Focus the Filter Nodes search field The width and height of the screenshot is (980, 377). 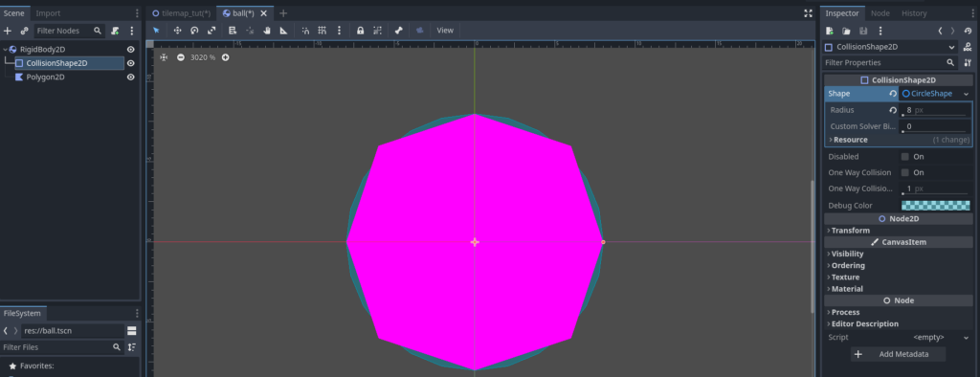coord(68,31)
